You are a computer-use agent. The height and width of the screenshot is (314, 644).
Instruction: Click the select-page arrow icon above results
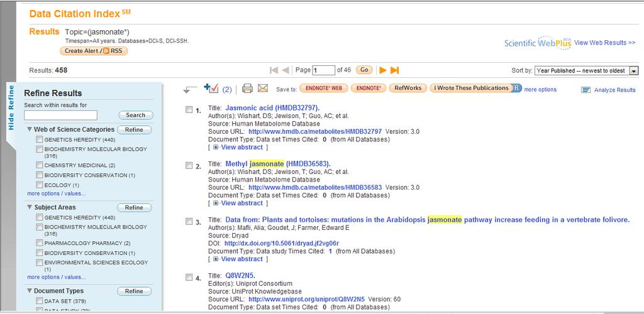coord(190,90)
